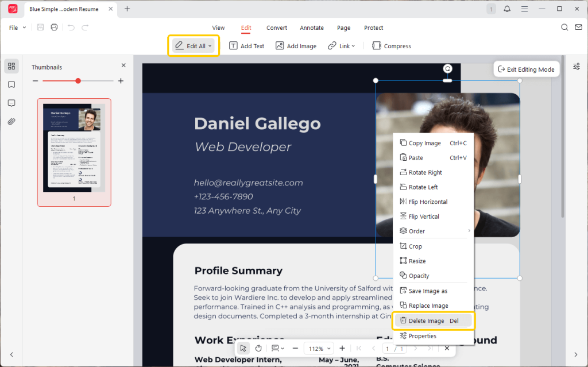Open the Attachments panel via the paperclip icon

(11, 121)
